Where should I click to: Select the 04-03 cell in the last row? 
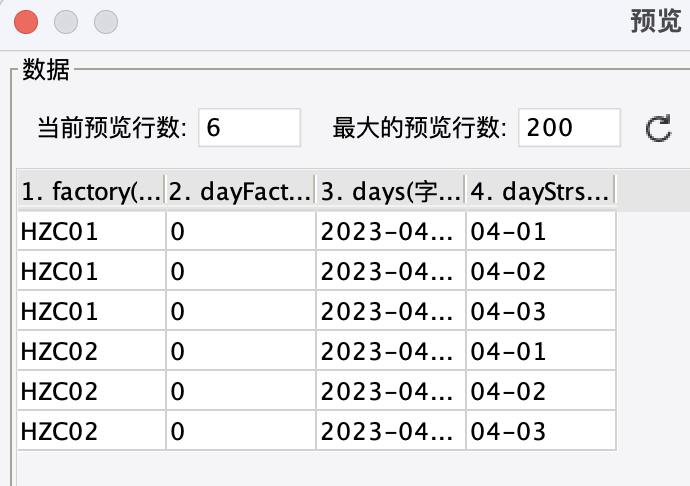click(x=540, y=431)
